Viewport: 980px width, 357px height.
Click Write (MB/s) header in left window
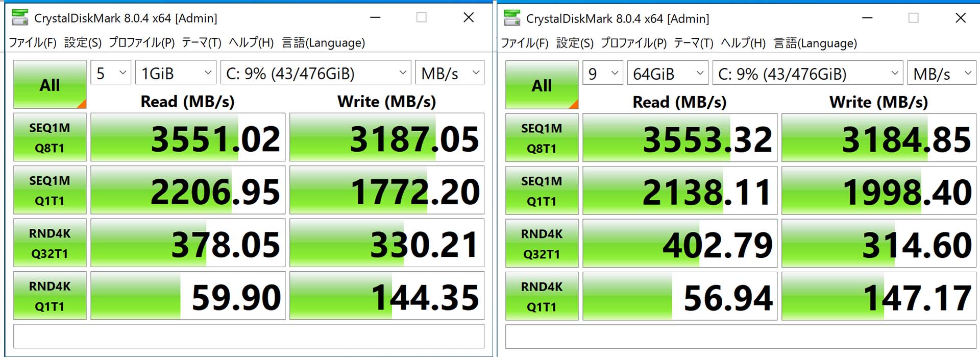[x=387, y=101]
